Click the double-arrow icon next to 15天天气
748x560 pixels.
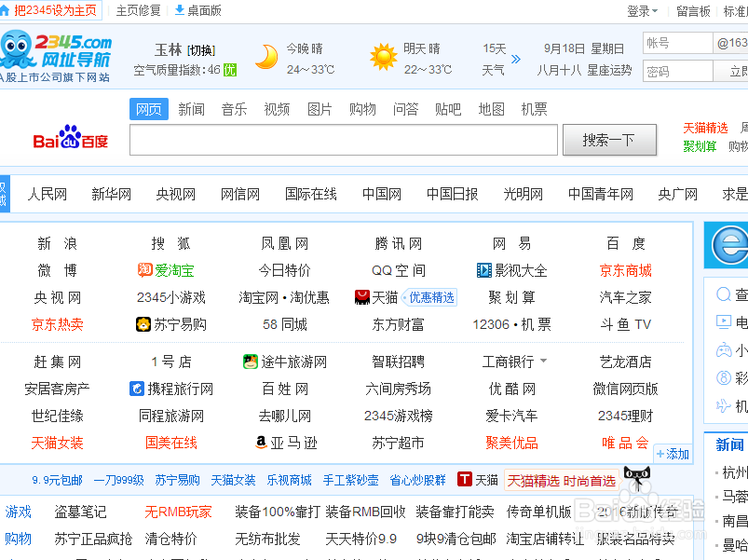516,59
